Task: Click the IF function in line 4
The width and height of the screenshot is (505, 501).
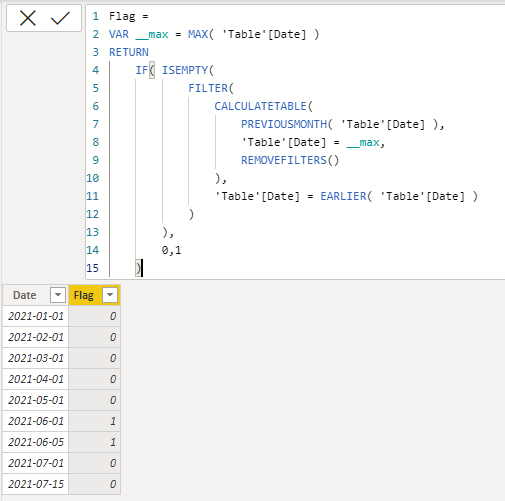Action: [x=142, y=70]
